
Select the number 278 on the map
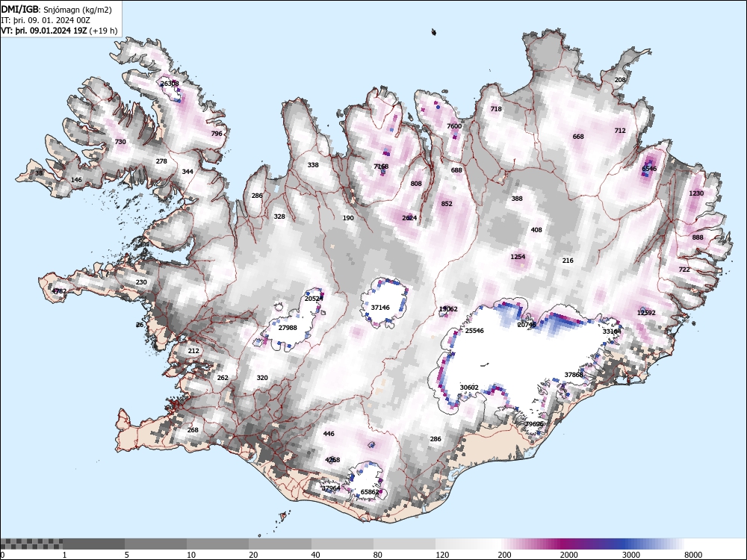(x=161, y=161)
